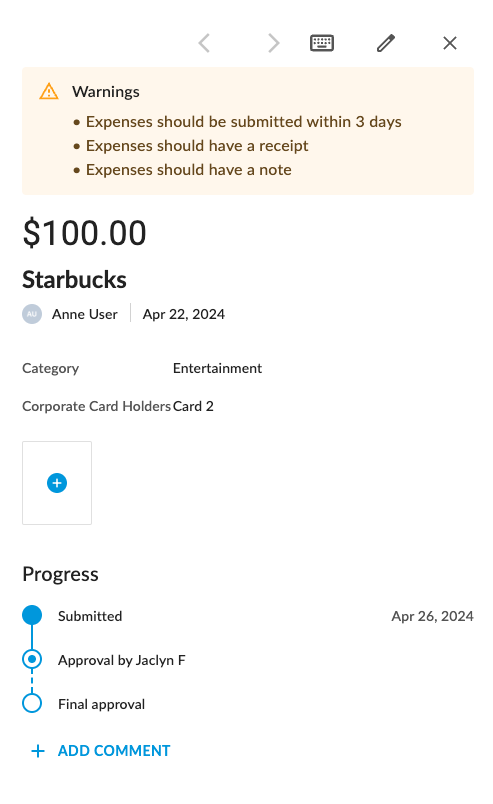Click Anne User's avatar badge
Image resolution: width=493 pixels, height=804 pixels.
tap(32, 314)
